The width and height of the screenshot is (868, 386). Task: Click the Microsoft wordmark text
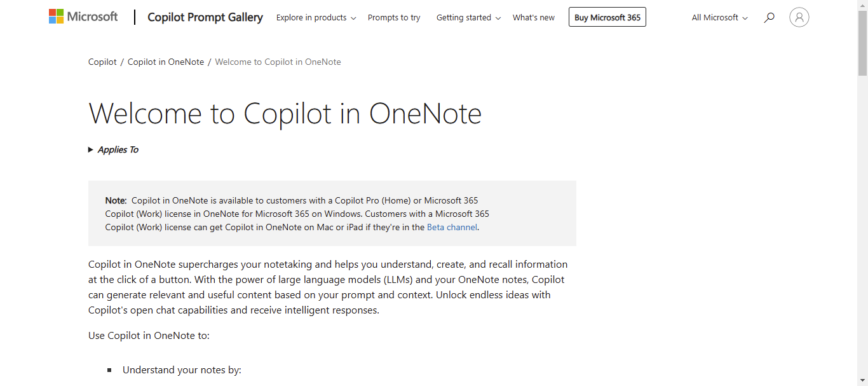pos(93,17)
